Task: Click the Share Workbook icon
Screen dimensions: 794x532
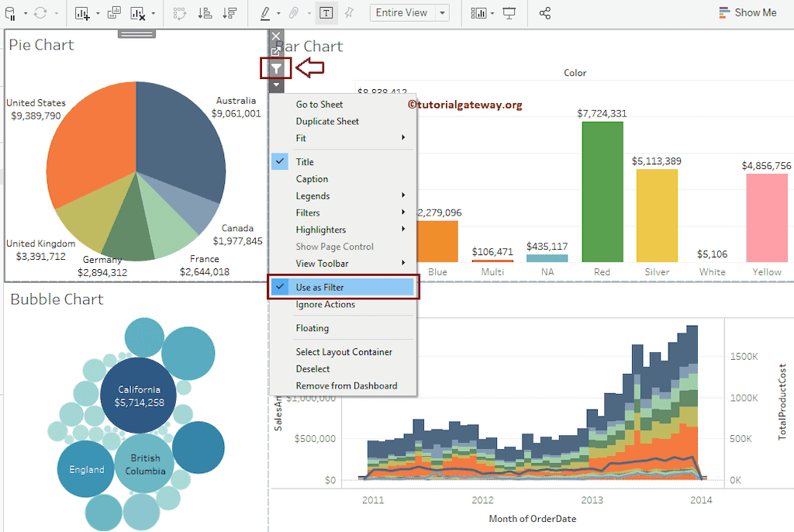Action: point(544,13)
